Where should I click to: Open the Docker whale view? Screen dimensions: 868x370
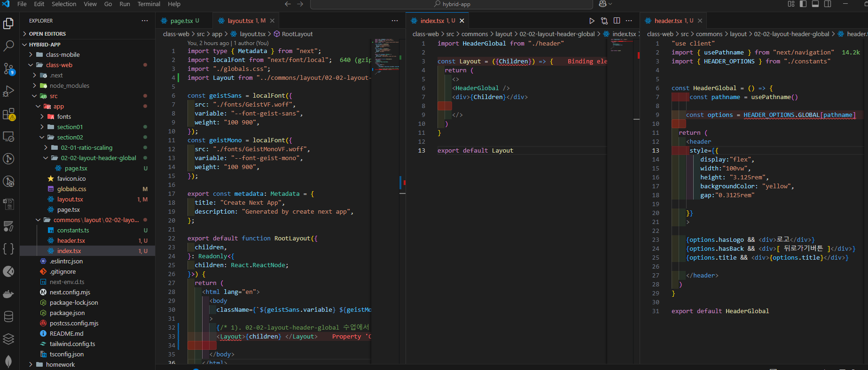8,294
